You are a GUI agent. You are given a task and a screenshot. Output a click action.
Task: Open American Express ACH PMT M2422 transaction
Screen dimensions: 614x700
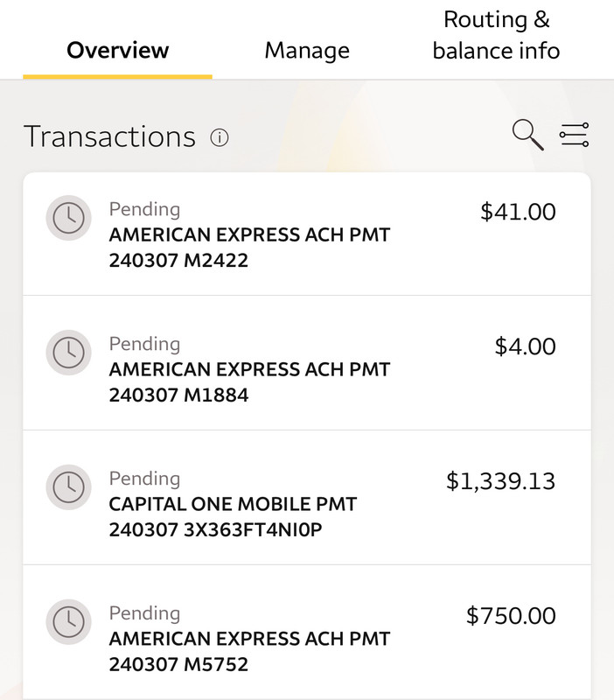pyautogui.click(x=307, y=234)
